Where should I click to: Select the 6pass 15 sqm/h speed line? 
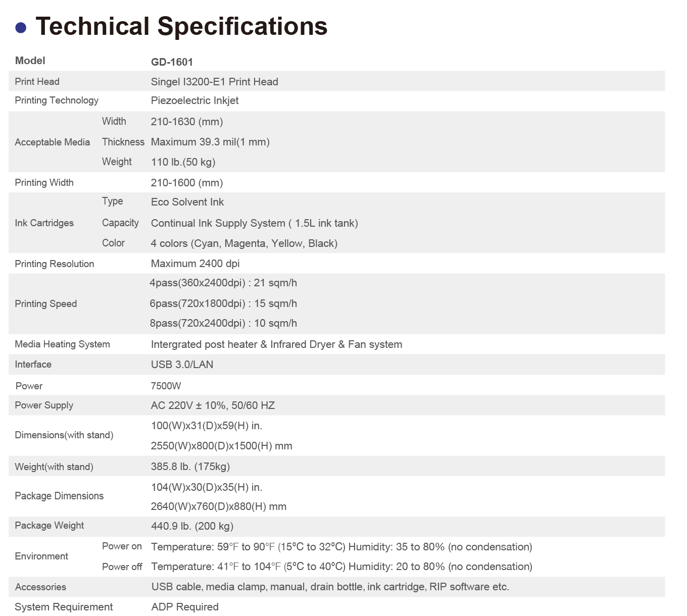tap(223, 303)
